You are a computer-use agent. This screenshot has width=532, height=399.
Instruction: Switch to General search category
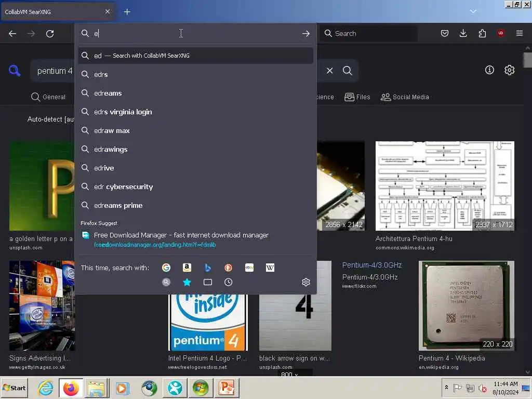(x=48, y=97)
